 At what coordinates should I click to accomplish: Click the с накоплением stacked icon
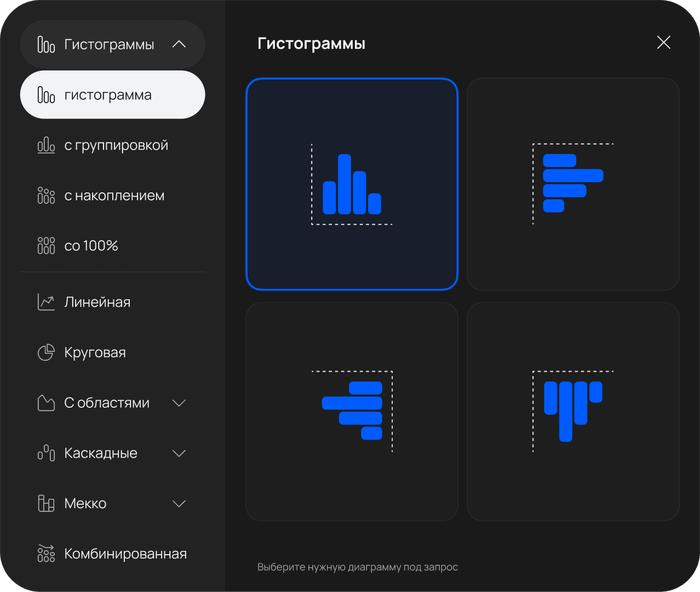click(x=46, y=196)
